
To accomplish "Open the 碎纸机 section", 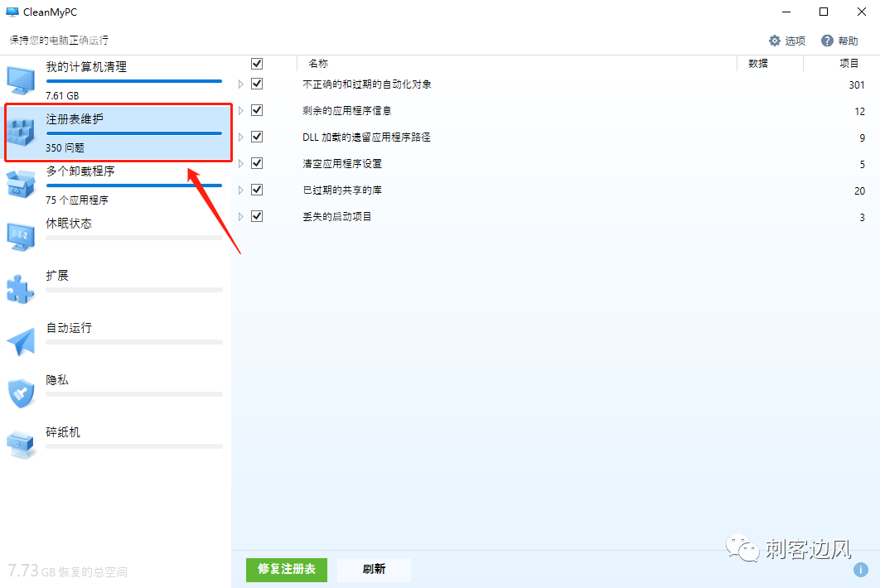I will [x=116, y=446].
